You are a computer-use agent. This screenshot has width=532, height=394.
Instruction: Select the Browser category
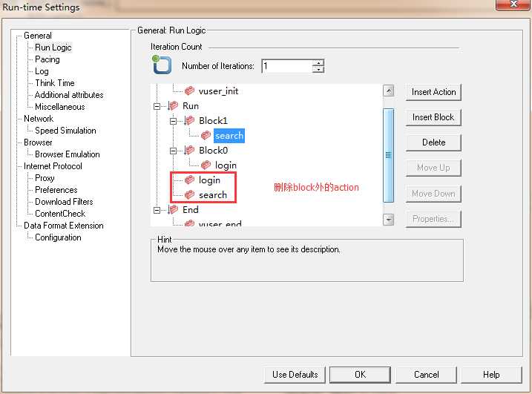click(x=38, y=142)
